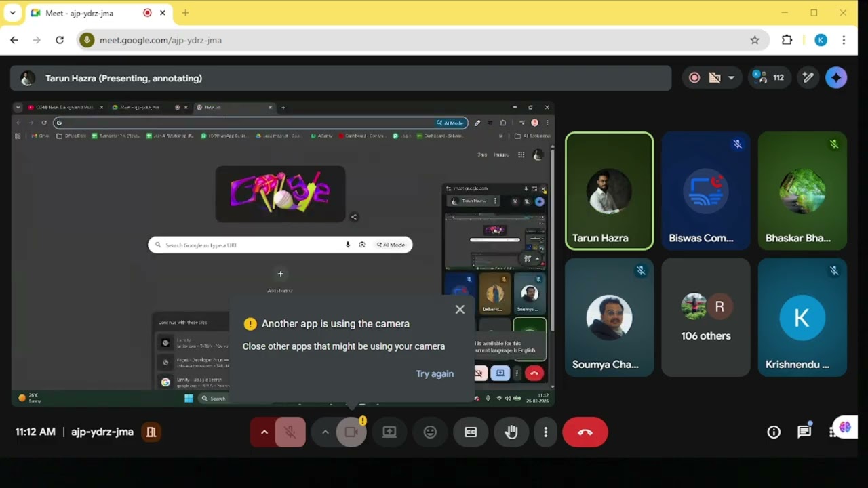Click Add shortcut plus in shared screen
The image size is (868, 488).
[280, 274]
